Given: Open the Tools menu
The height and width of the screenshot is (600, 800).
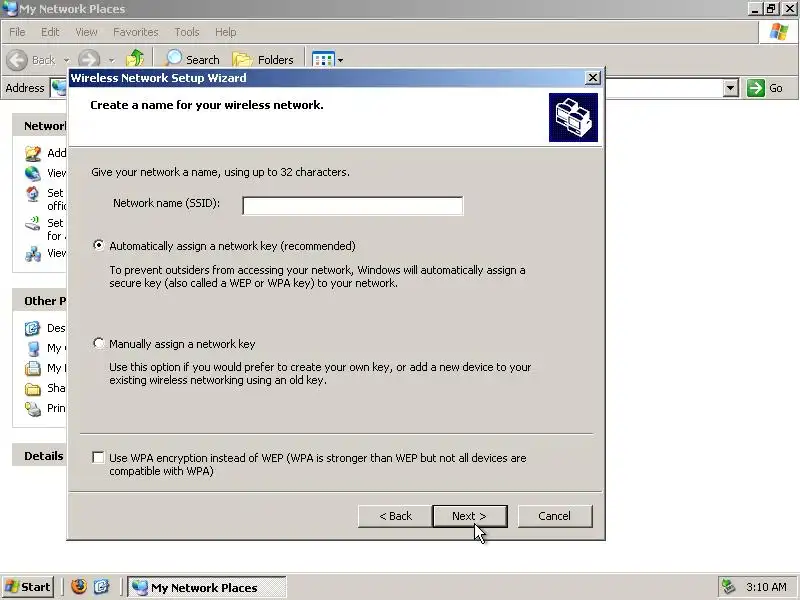Looking at the screenshot, I should tap(187, 32).
